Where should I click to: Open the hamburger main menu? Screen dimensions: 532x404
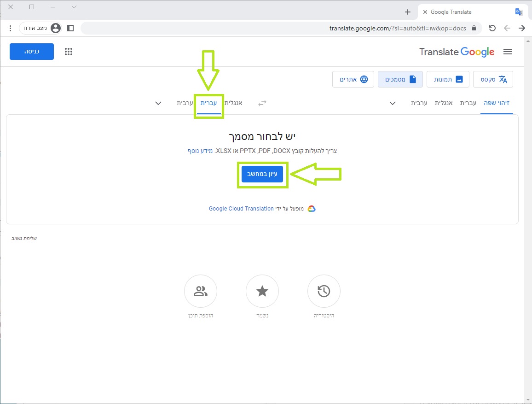pyautogui.click(x=508, y=52)
